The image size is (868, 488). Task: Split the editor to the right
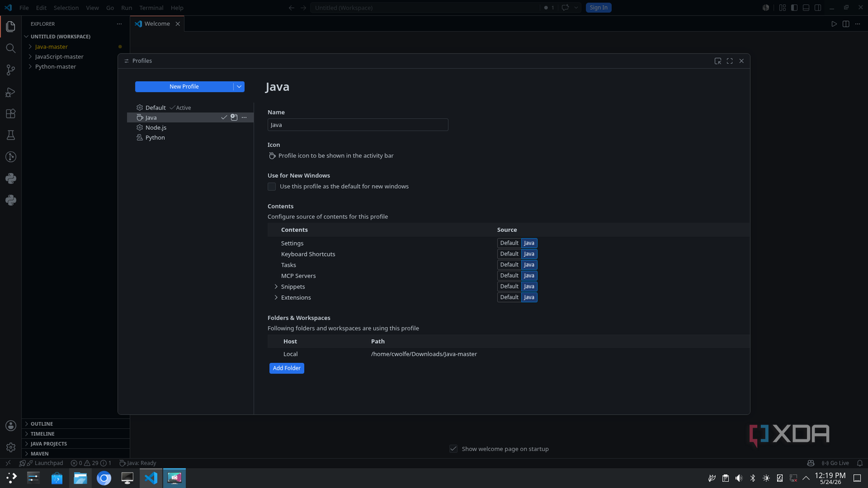coord(846,24)
